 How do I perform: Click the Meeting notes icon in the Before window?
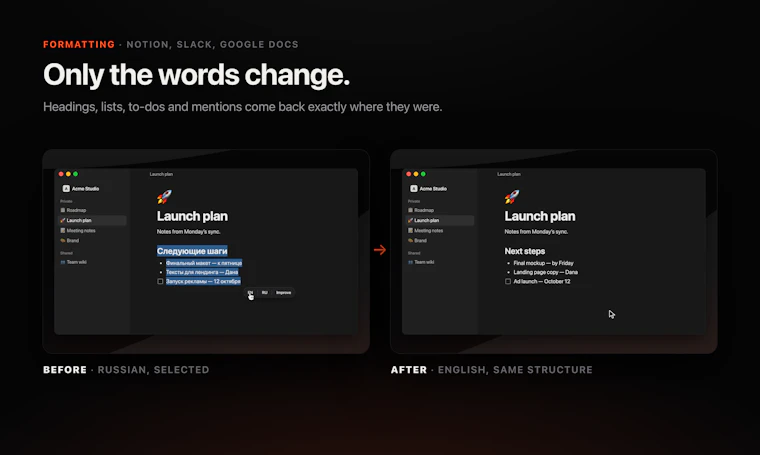pyautogui.click(x=63, y=230)
